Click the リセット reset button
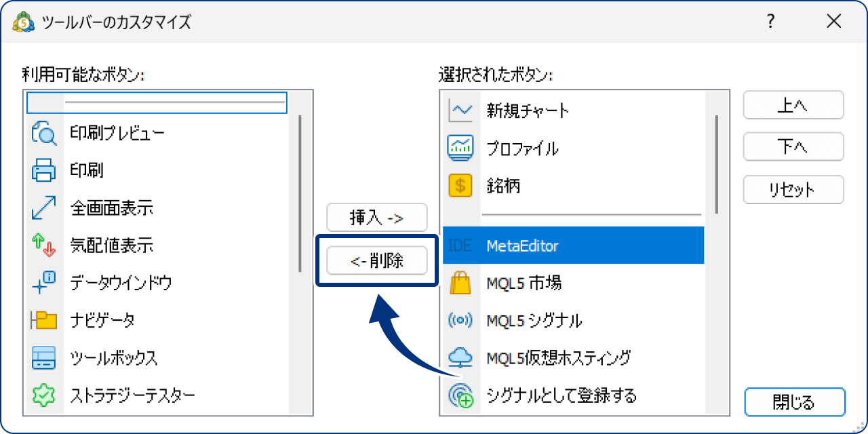Image resolution: width=868 pixels, height=434 pixels. (x=793, y=190)
